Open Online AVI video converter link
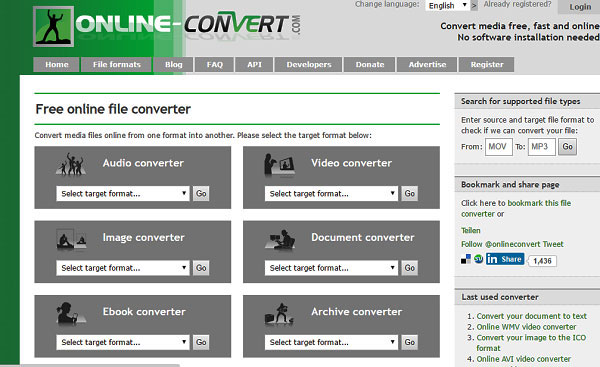 point(523,359)
